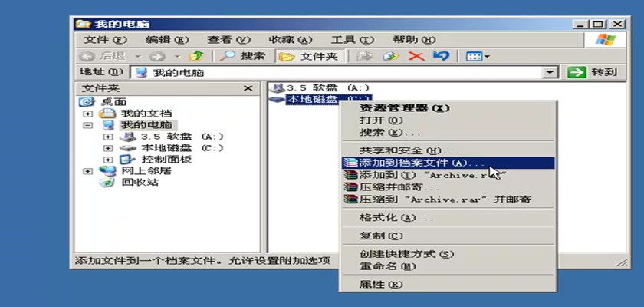The width and height of the screenshot is (644, 307).
Task: Open the 搜索 (Search) toolbar button
Action: [x=242, y=56]
